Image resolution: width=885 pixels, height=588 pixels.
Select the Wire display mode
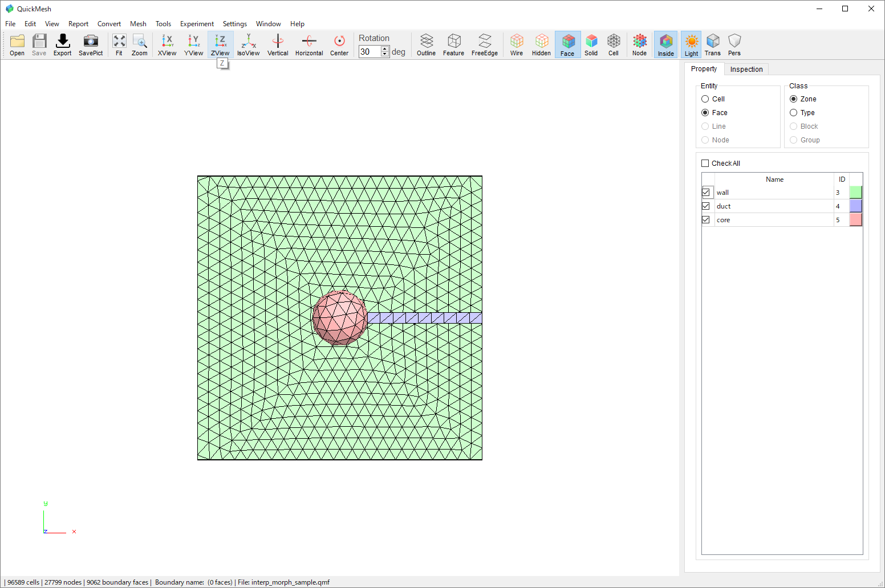click(516, 44)
